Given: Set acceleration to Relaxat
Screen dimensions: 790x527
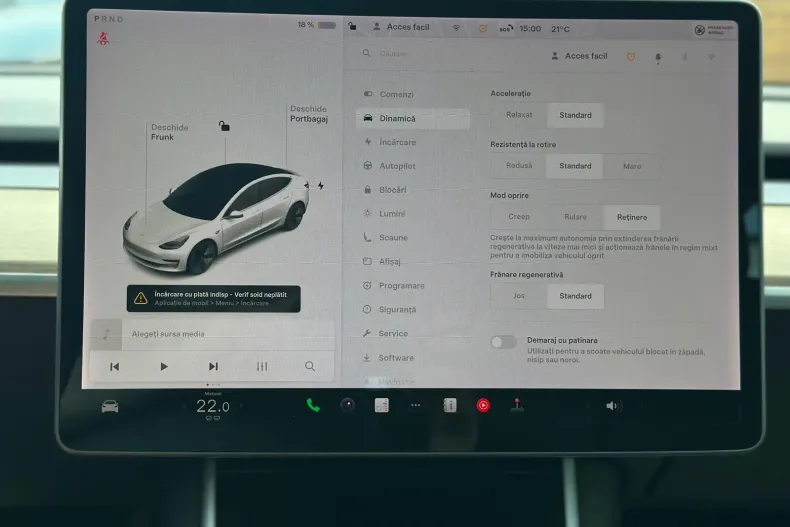Looking at the screenshot, I should (518, 115).
